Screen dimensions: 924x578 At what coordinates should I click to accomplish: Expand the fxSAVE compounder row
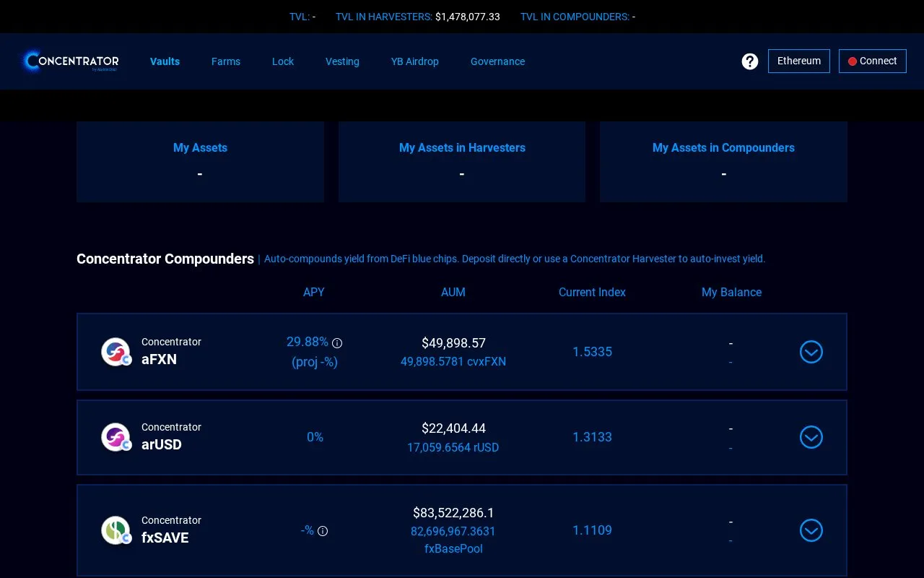tap(811, 530)
